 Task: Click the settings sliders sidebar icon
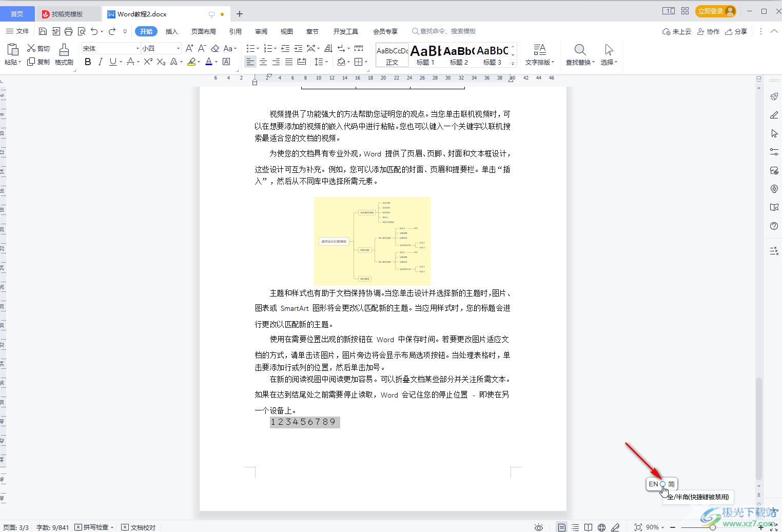point(774,152)
